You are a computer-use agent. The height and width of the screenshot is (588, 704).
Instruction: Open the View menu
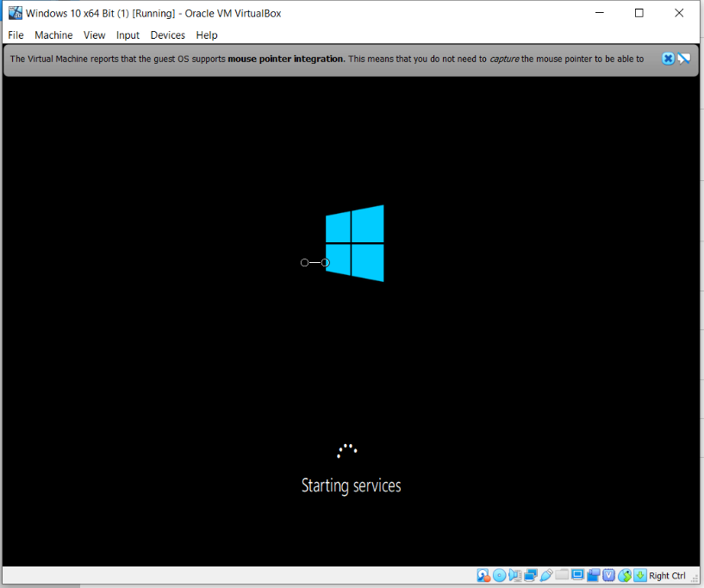(94, 35)
